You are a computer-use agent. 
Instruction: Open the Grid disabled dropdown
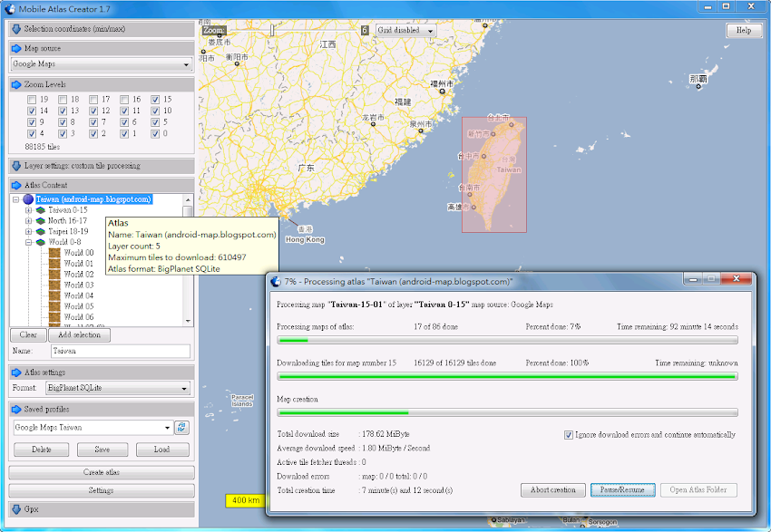coord(405,30)
